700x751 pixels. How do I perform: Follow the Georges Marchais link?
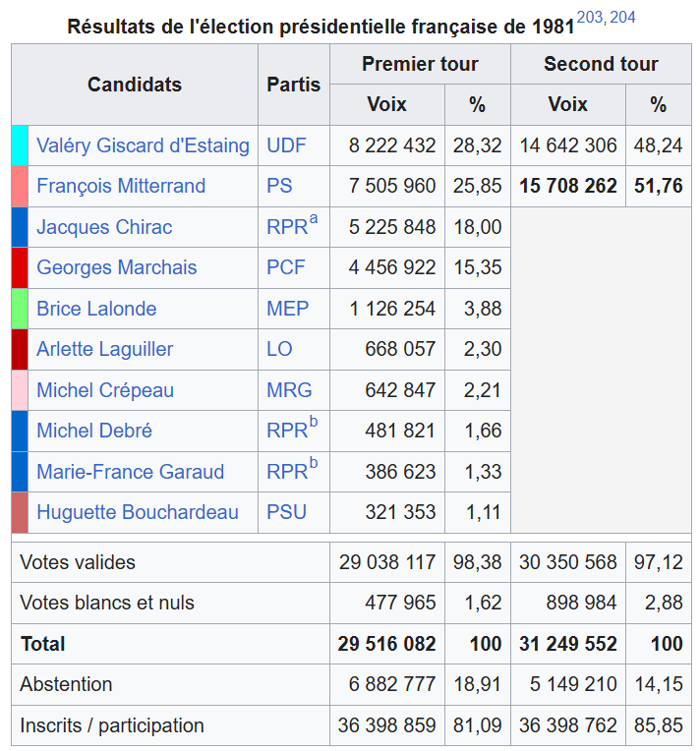tap(116, 267)
